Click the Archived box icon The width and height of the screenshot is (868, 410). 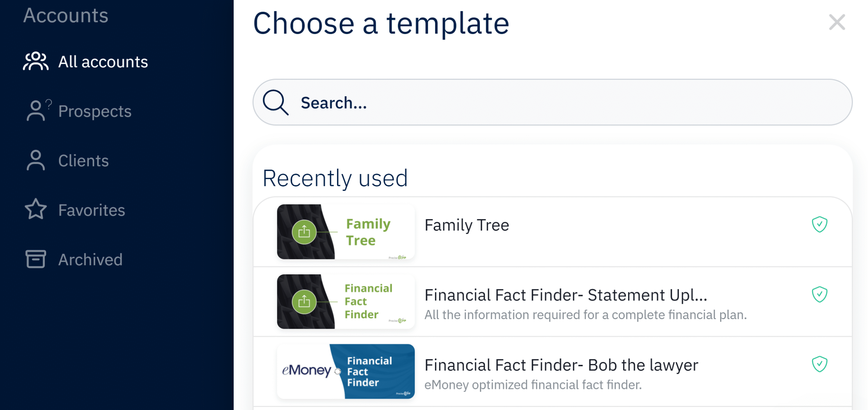click(36, 259)
